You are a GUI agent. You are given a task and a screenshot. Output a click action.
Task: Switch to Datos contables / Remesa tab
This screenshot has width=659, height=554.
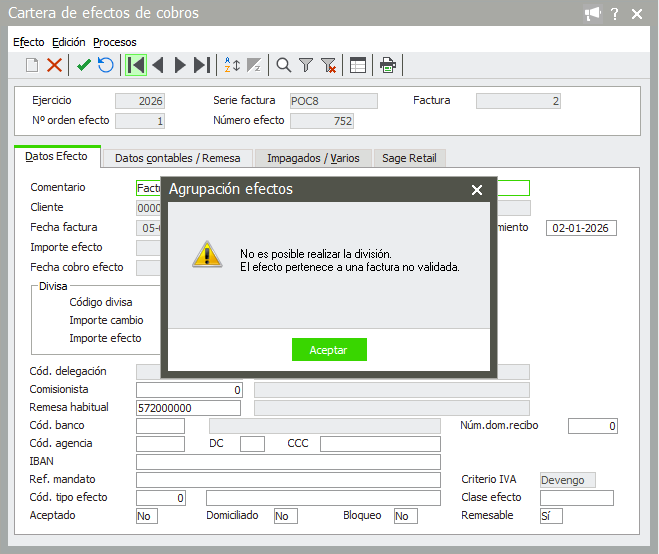click(x=177, y=158)
